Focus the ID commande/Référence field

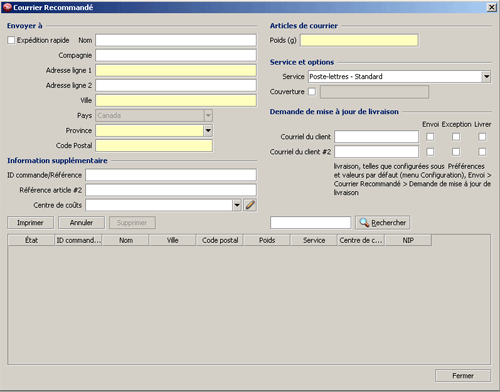click(171, 175)
